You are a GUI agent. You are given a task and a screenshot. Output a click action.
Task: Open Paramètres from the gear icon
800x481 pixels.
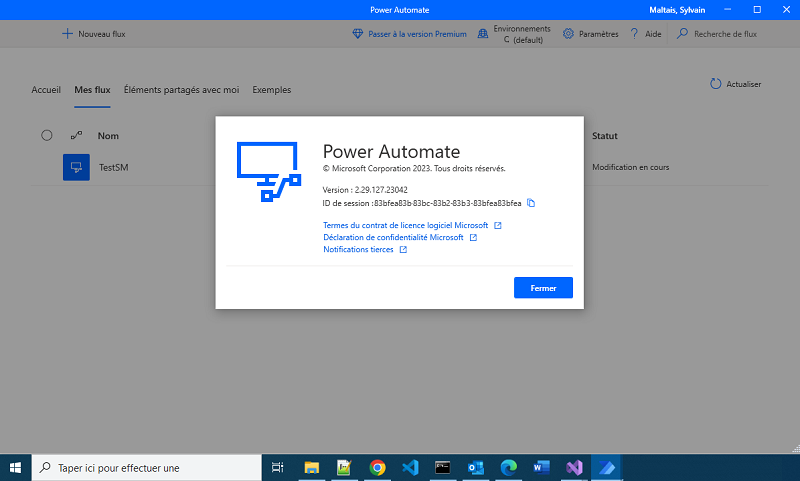(x=568, y=34)
